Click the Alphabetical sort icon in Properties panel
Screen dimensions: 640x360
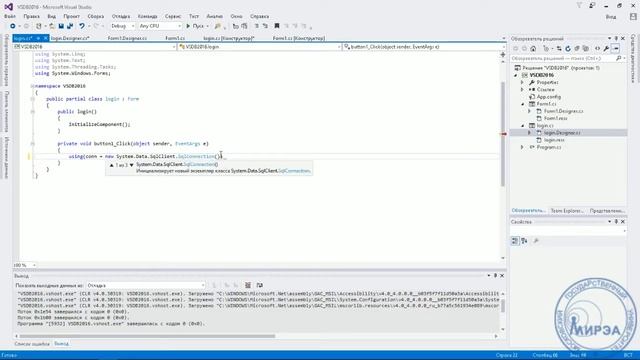(x=524, y=241)
